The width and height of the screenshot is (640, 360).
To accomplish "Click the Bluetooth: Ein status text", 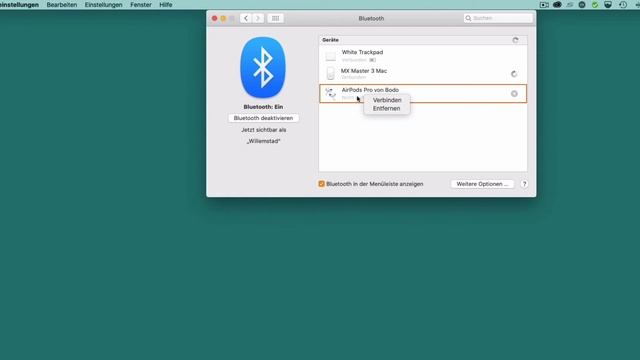I will [x=263, y=107].
